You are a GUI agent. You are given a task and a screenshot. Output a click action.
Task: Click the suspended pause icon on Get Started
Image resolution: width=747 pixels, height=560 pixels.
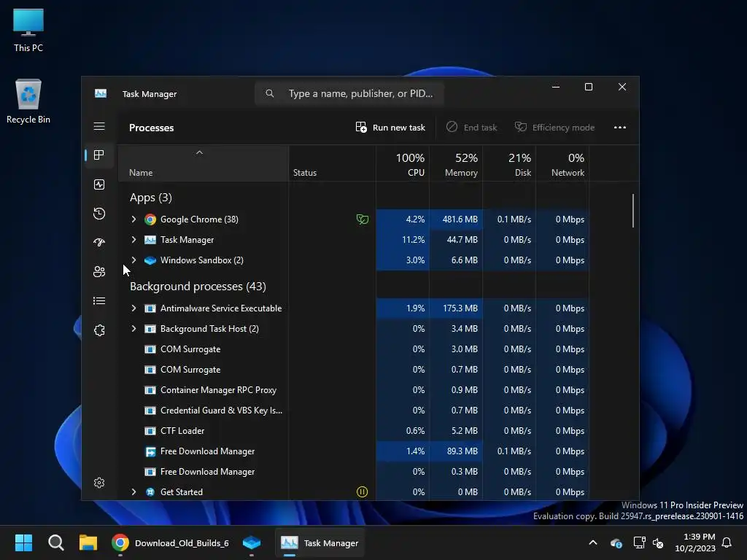point(362,492)
